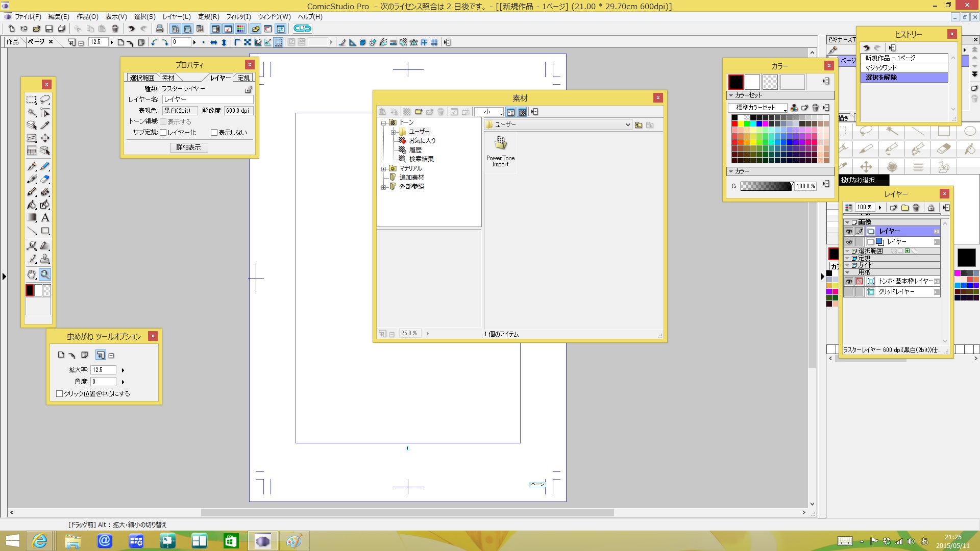Select the Text tool

click(45, 218)
